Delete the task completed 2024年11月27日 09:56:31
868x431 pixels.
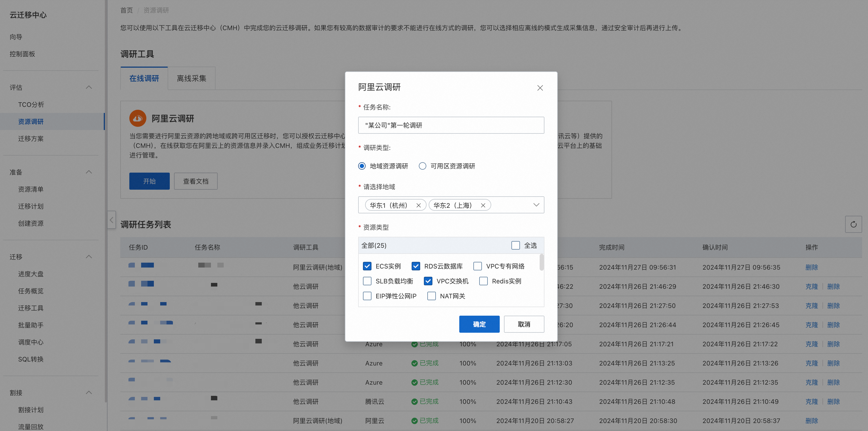point(811,267)
